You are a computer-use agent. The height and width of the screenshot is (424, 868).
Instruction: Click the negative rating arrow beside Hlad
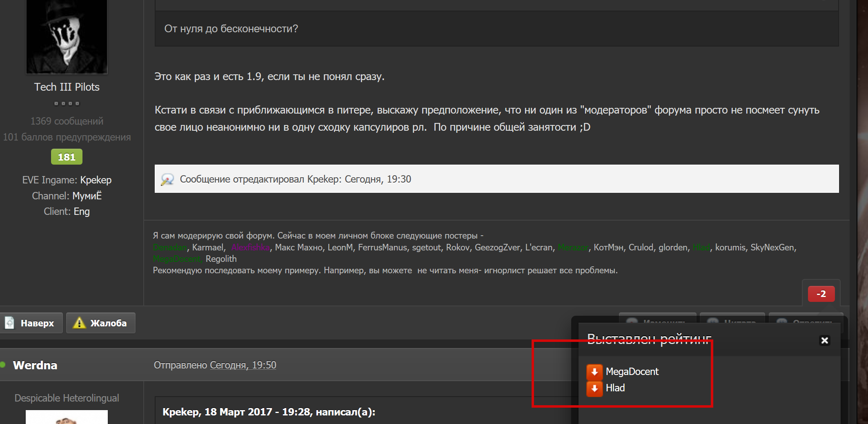point(594,388)
